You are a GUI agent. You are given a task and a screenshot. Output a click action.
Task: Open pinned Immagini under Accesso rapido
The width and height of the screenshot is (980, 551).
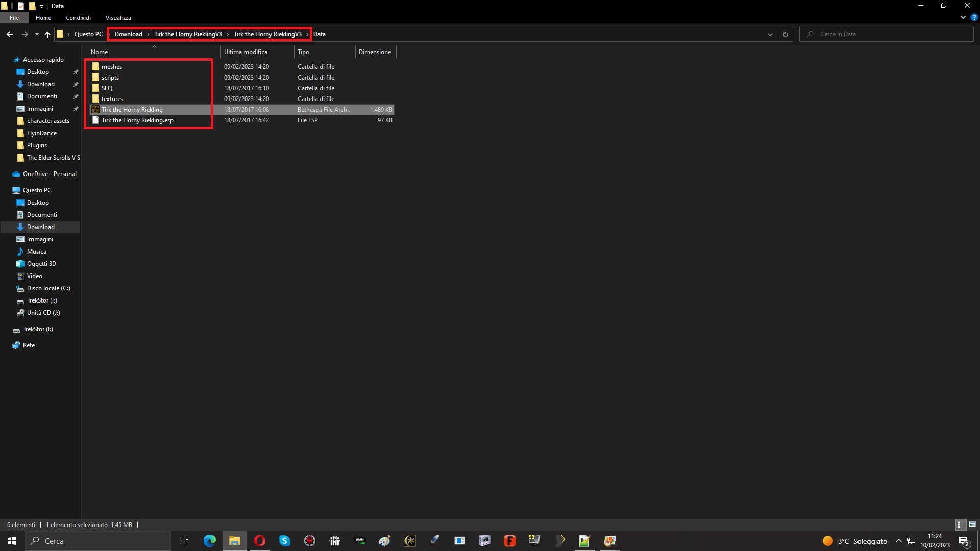pyautogui.click(x=40, y=109)
